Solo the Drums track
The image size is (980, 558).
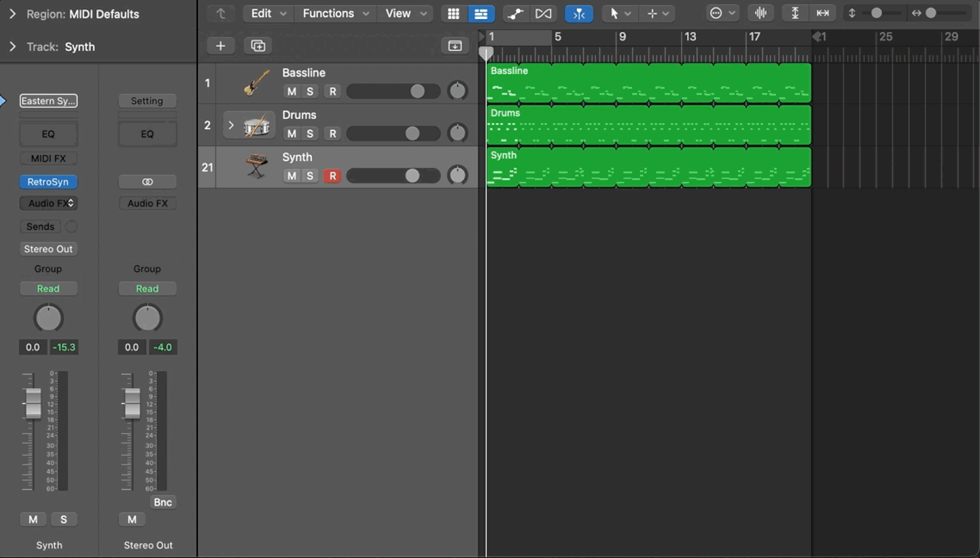pos(310,134)
